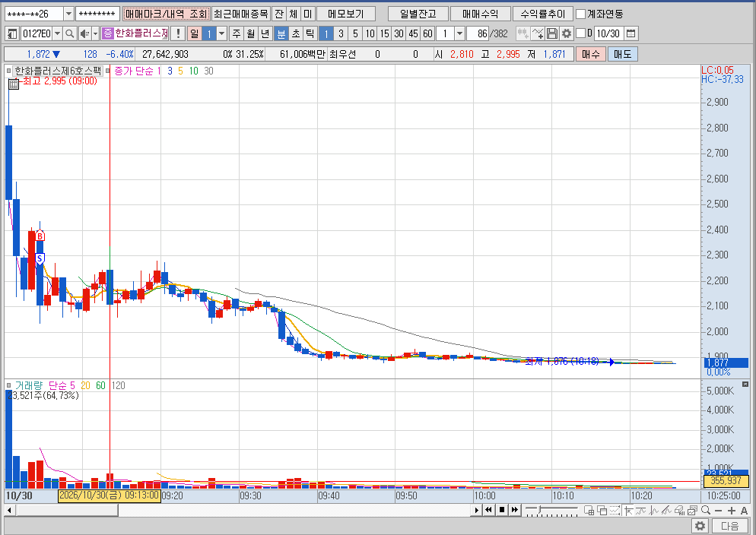The height and width of the screenshot is (535, 756).
Task: Click the exclamation mark info button
Action: 179,33
